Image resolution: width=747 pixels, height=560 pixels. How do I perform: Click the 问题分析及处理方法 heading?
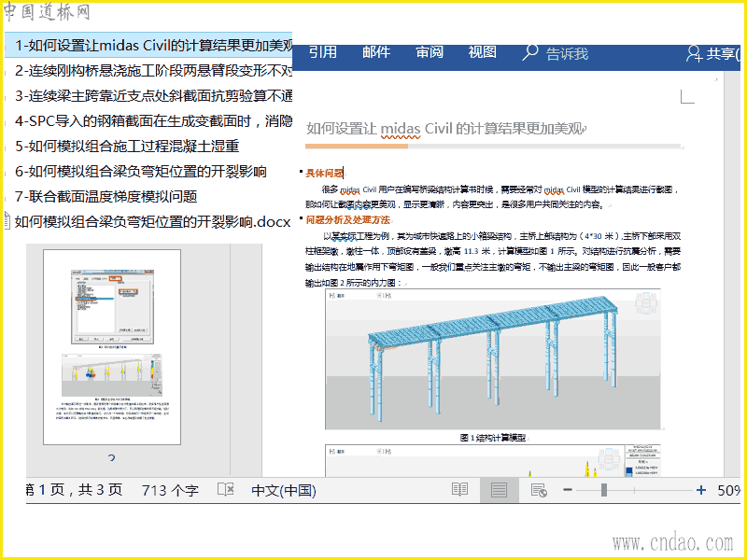(x=347, y=219)
